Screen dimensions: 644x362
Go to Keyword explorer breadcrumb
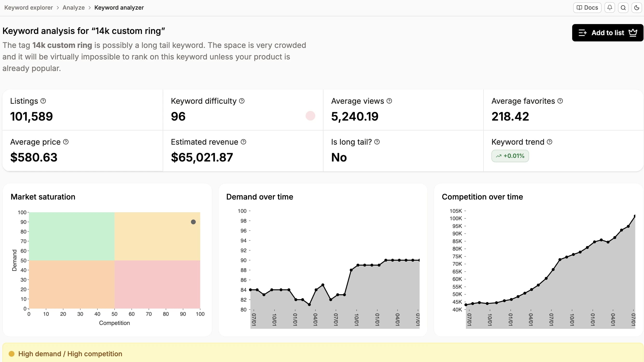coord(28,7)
